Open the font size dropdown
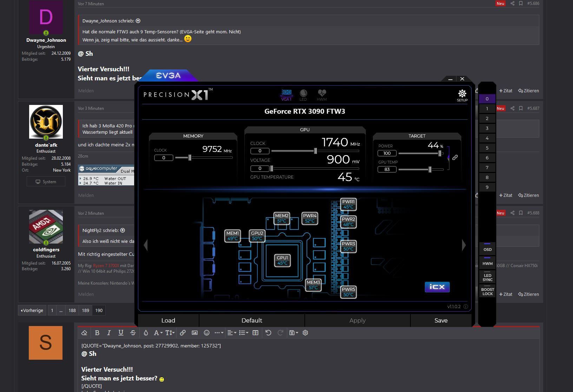573x392 pixels. [x=170, y=333]
